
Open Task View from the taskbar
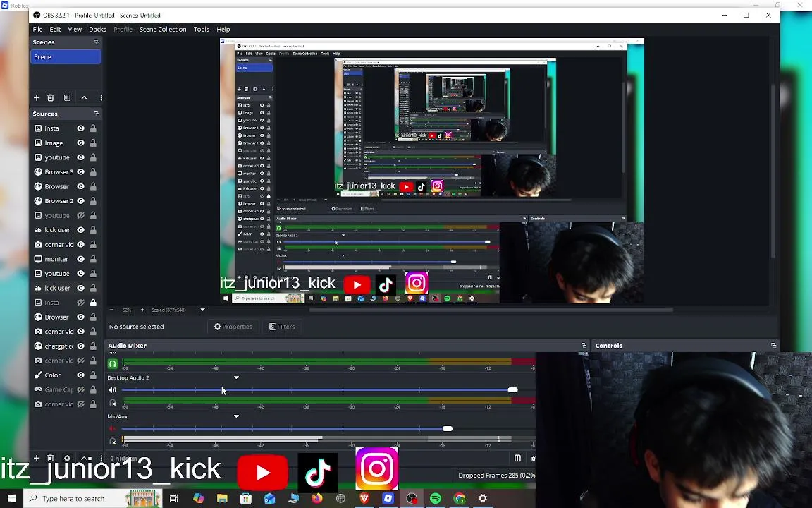174,498
